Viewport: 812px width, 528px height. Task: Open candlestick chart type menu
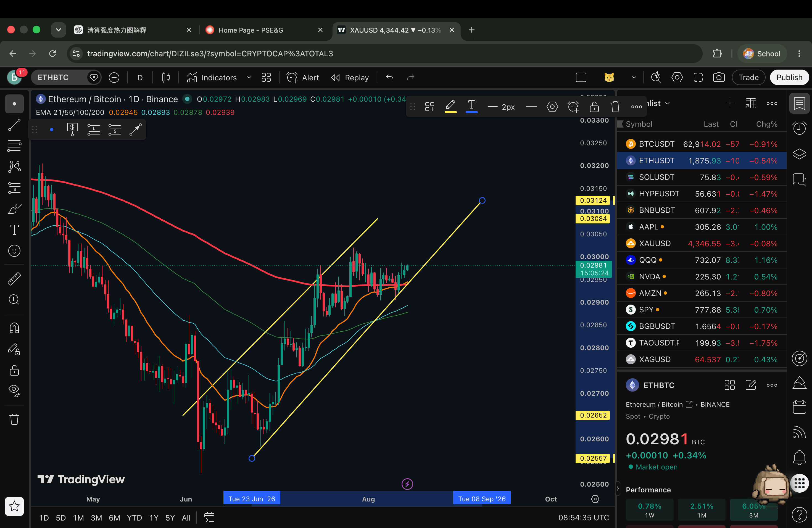pos(166,77)
